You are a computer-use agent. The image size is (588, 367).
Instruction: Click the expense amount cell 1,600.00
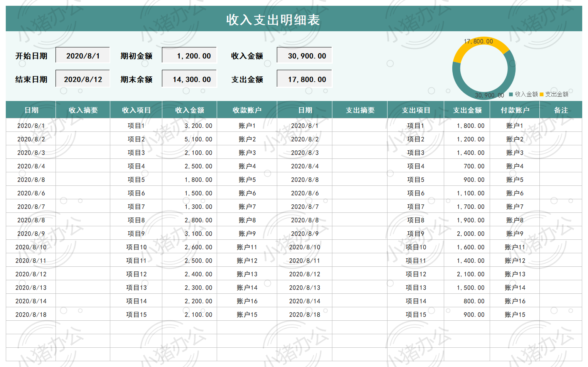pos(467,247)
